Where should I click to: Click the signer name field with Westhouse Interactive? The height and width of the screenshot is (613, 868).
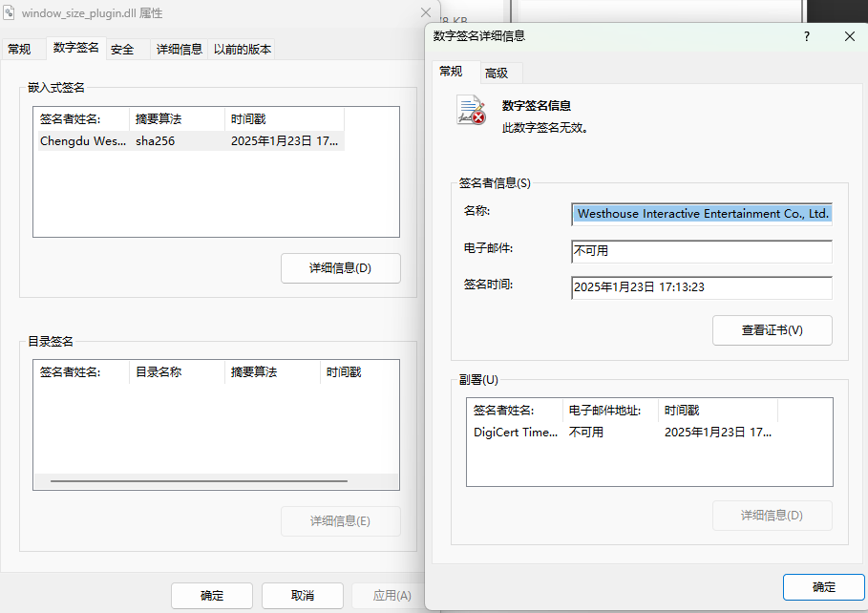pos(702,214)
